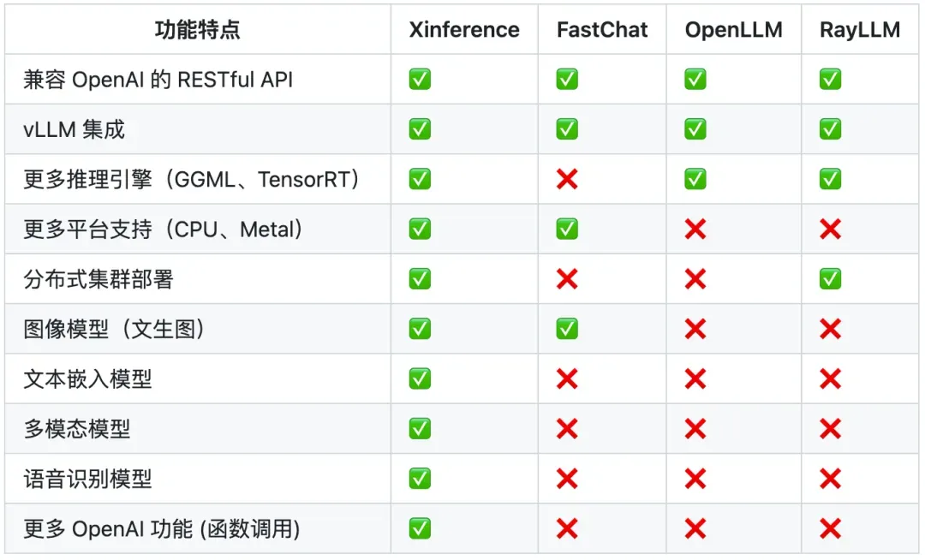Click OpenLLM red cross for 语音识别模型
This screenshot has width=925, height=560.
point(695,478)
